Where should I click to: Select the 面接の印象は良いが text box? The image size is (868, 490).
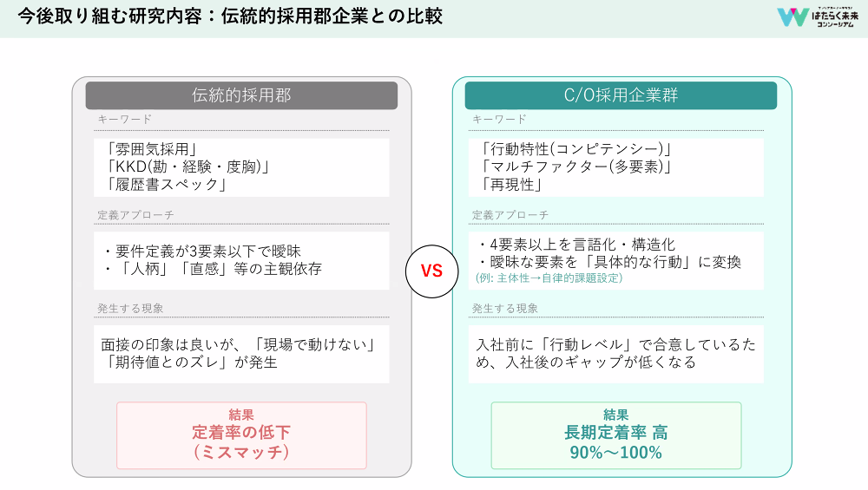point(241,355)
